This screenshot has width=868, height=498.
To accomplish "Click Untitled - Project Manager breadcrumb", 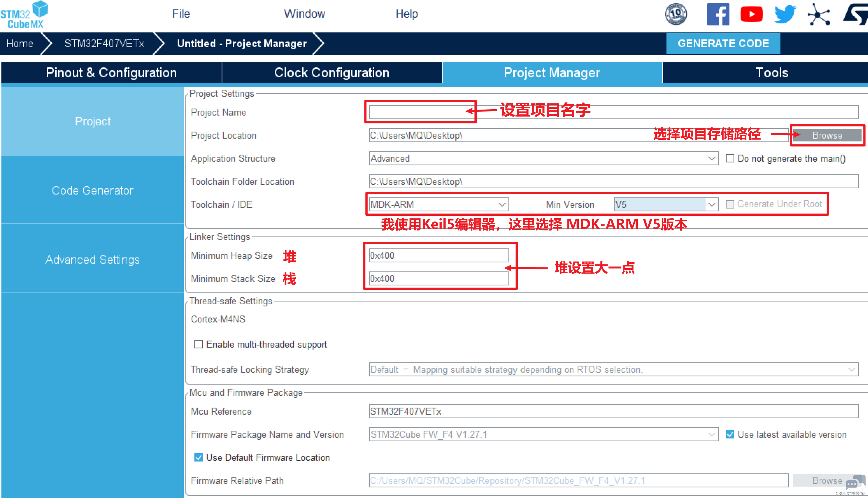I will click(242, 43).
